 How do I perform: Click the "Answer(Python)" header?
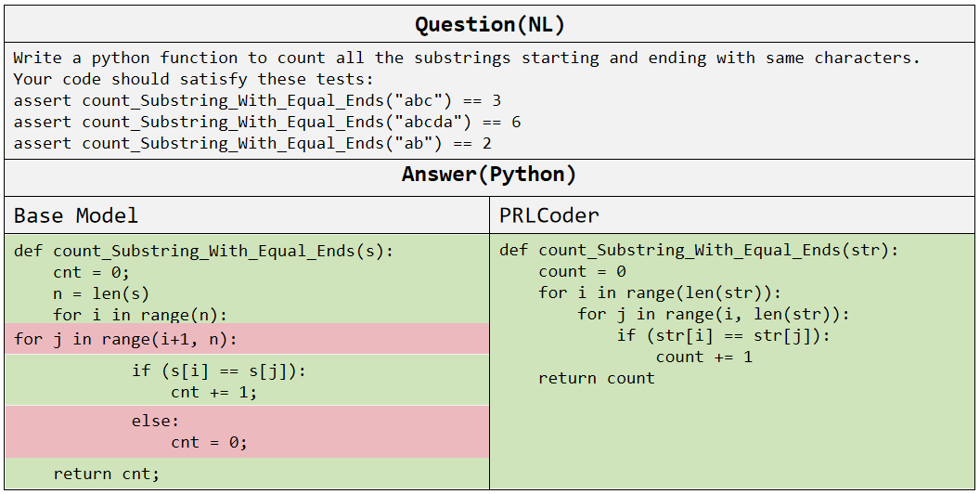[x=489, y=175]
